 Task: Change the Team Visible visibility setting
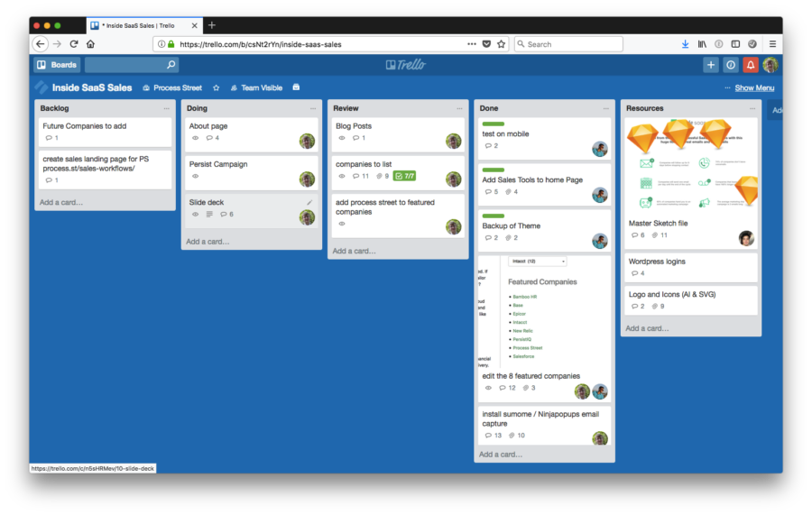coord(256,88)
